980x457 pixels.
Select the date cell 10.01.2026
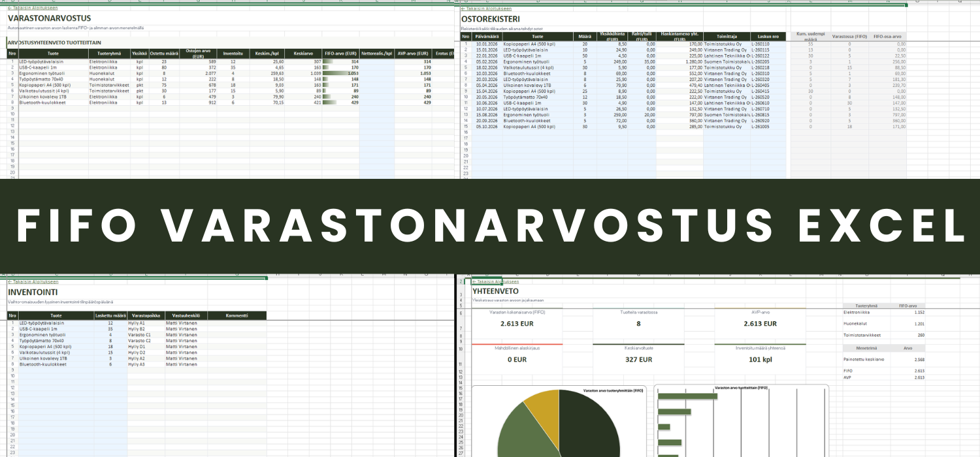[x=487, y=44]
